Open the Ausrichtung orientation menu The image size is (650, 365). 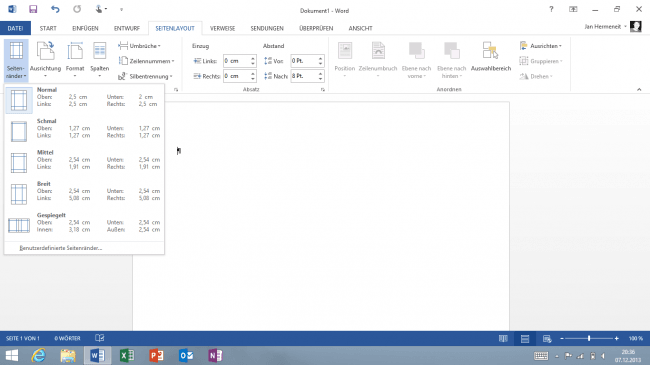46,60
